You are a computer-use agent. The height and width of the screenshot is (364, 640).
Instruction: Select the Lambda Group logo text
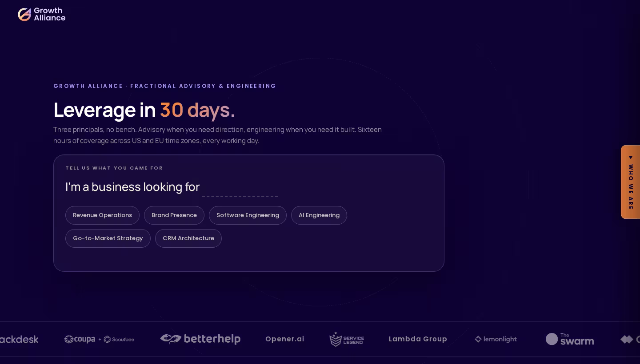tap(418, 339)
